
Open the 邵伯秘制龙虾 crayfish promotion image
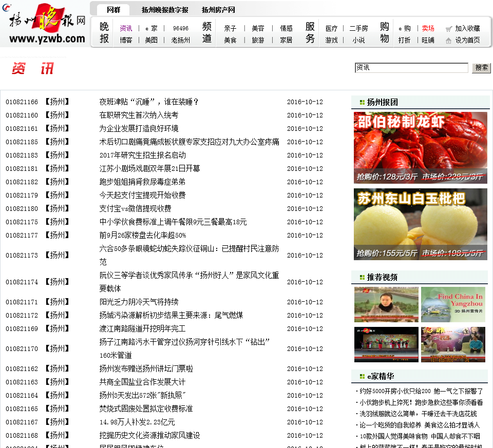coord(420,148)
